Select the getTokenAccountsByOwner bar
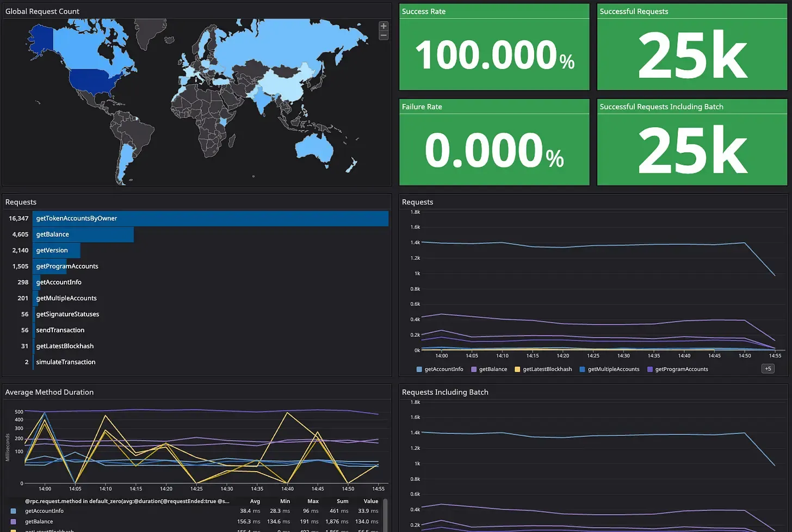Image resolution: width=792 pixels, height=532 pixels. tap(211, 219)
